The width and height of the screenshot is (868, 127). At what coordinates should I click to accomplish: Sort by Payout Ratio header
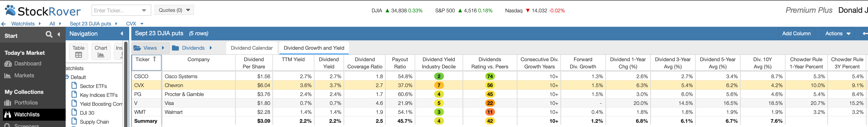(400, 63)
